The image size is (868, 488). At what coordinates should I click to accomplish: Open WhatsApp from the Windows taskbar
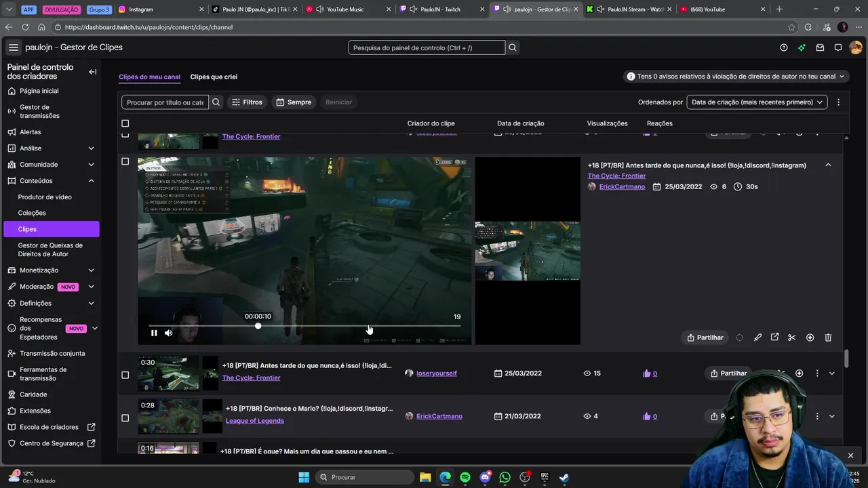[505, 477]
